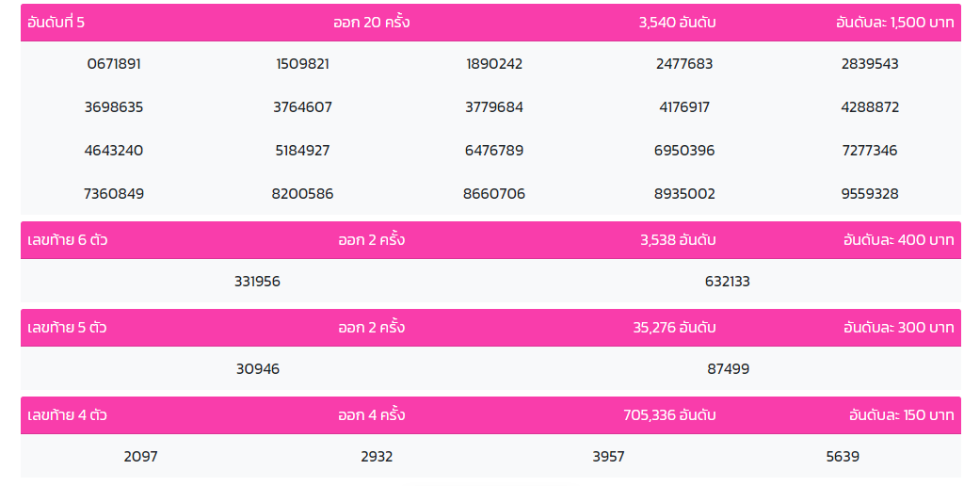
Task: Select five-digit number 30946
Action: click(258, 369)
